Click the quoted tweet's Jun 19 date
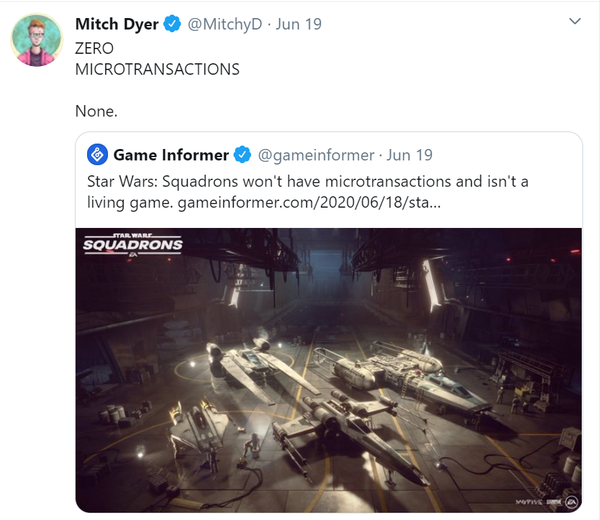Screen dimensions: 600x520 tap(409, 155)
